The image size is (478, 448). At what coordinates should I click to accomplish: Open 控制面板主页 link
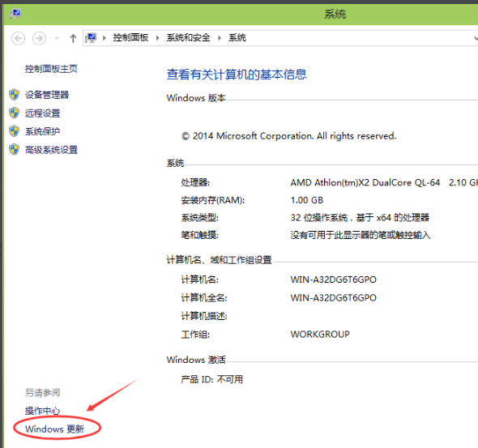[51, 69]
